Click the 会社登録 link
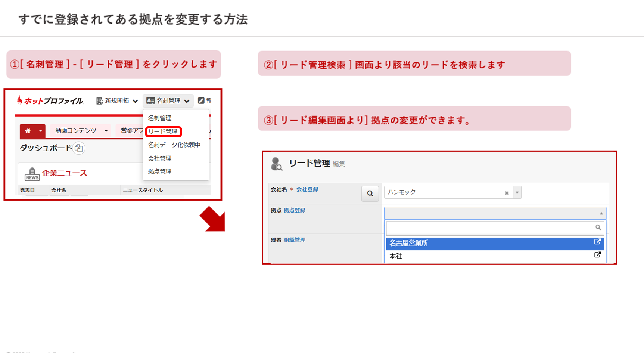 pos(307,189)
